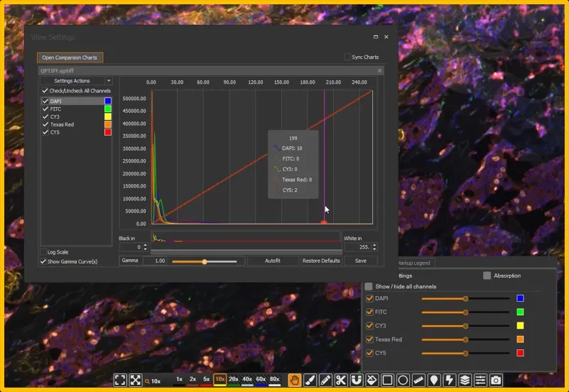This screenshot has height=392, width=569.
Task: Uncheck CY3 in lower channel panel
Action: coord(369,326)
